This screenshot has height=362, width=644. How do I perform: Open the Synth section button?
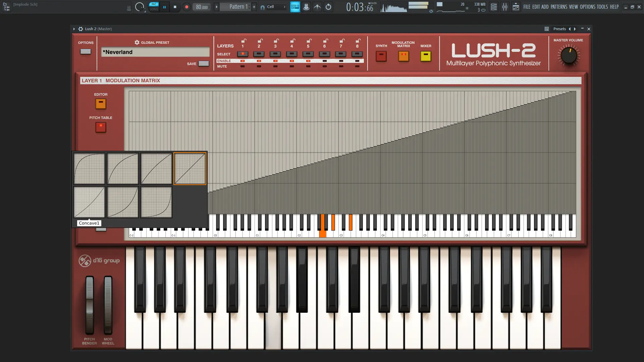(381, 56)
